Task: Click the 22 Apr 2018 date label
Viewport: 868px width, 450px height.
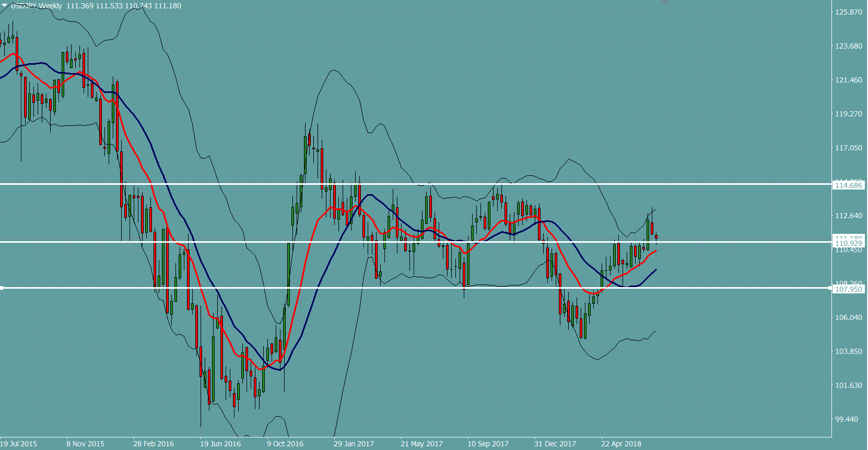Action: pyautogui.click(x=621, y=444)
